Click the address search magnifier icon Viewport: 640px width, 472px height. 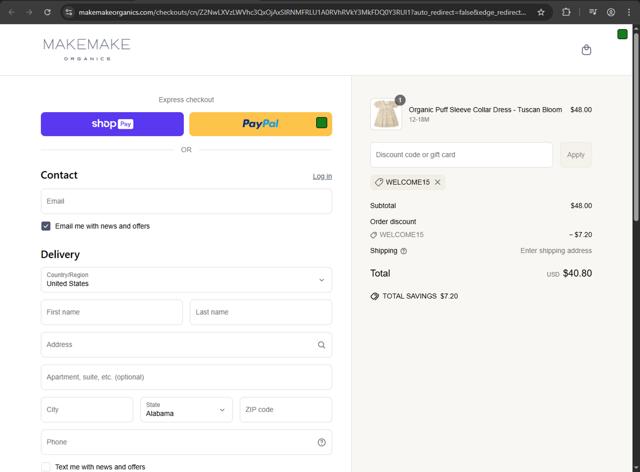(321, 345)
